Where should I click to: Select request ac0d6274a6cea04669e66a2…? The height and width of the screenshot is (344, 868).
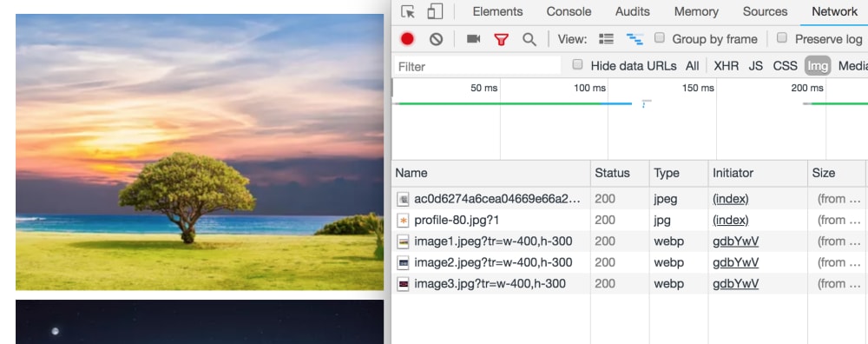click(497, 199)
